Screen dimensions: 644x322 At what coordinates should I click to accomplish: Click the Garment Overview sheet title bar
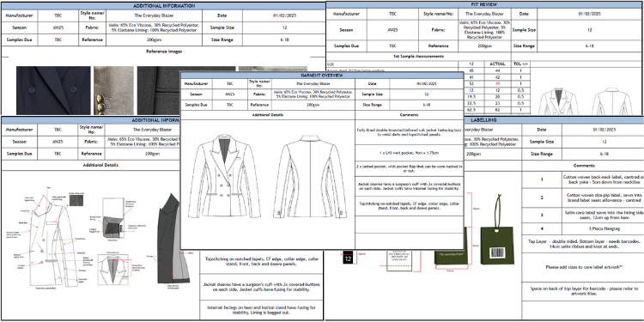coord(322,76)
